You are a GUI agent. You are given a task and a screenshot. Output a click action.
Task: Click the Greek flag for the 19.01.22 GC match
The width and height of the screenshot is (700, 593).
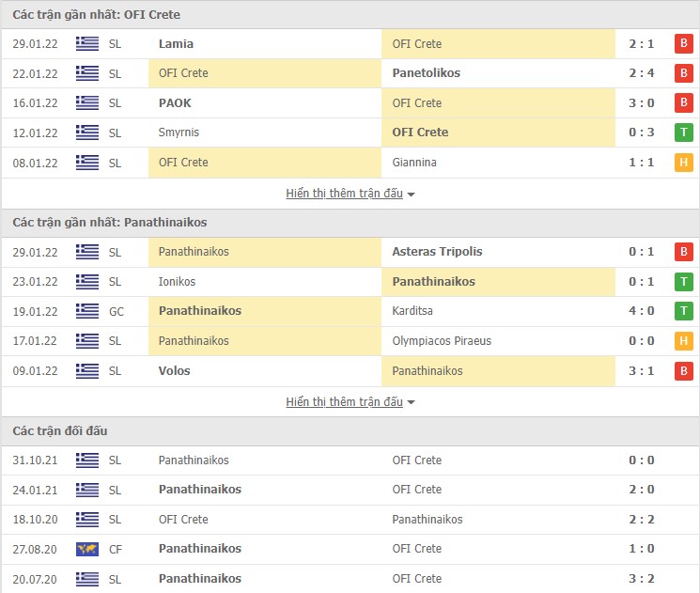[87, 311]
